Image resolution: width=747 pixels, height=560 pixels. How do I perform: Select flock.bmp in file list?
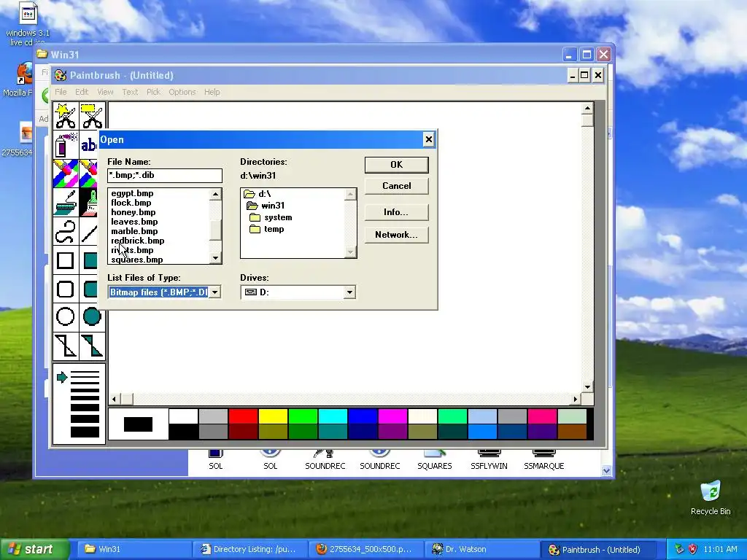pos(131,203)
